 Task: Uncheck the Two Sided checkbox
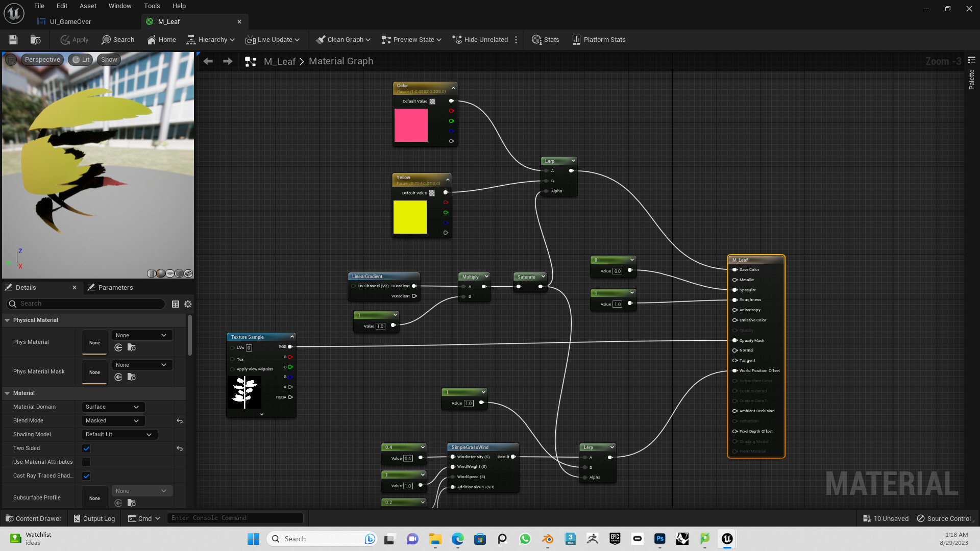86,448
